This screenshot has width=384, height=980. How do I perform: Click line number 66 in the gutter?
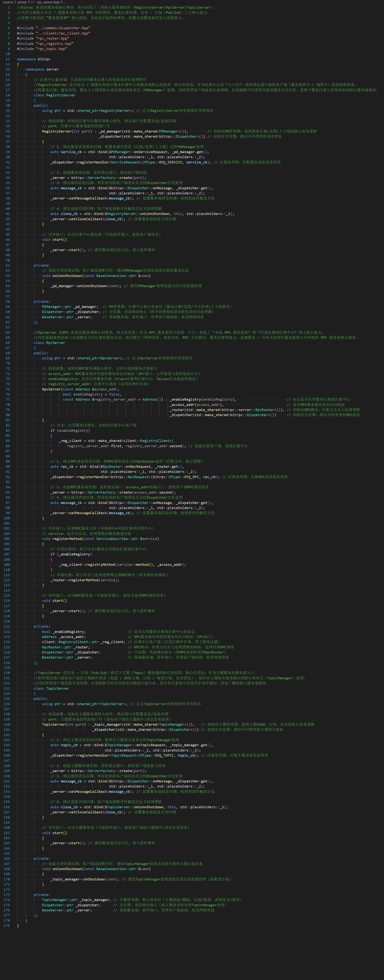(8, 343)
